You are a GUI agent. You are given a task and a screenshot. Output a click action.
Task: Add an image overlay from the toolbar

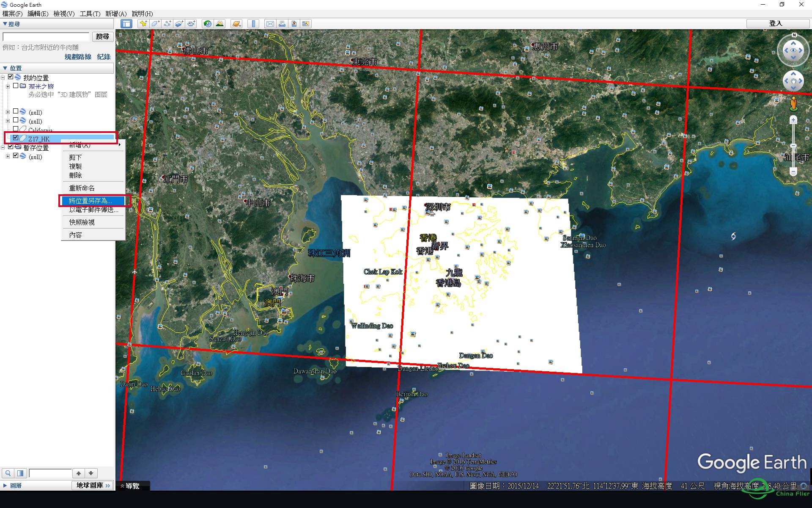pos(179,24)
